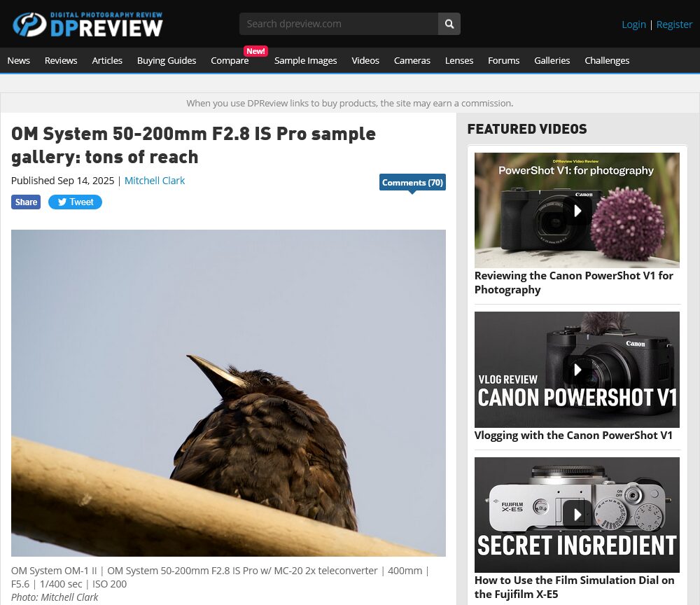The width and height of the screenshot is (700, 605).
Task: Open the Reviews menu
Action: point(61,60)
